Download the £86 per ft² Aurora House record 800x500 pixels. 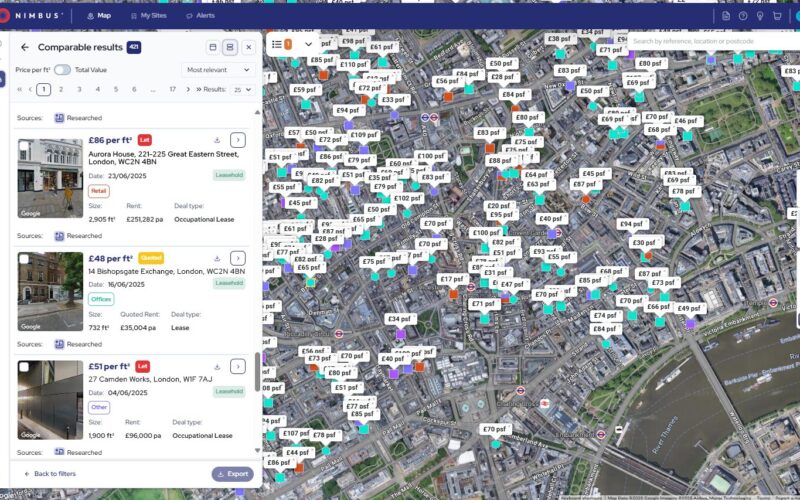(x=217, y=140)
